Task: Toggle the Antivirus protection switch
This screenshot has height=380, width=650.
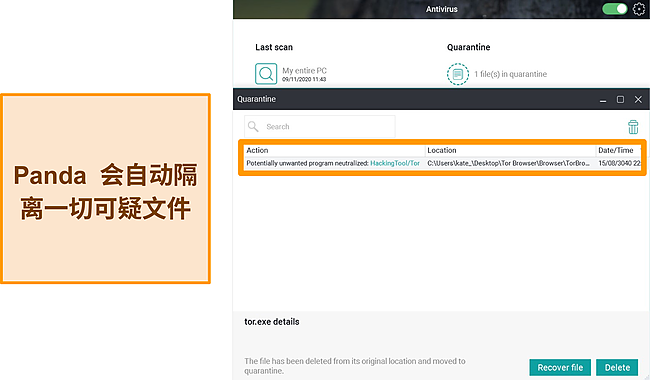Action: (614, 9)
